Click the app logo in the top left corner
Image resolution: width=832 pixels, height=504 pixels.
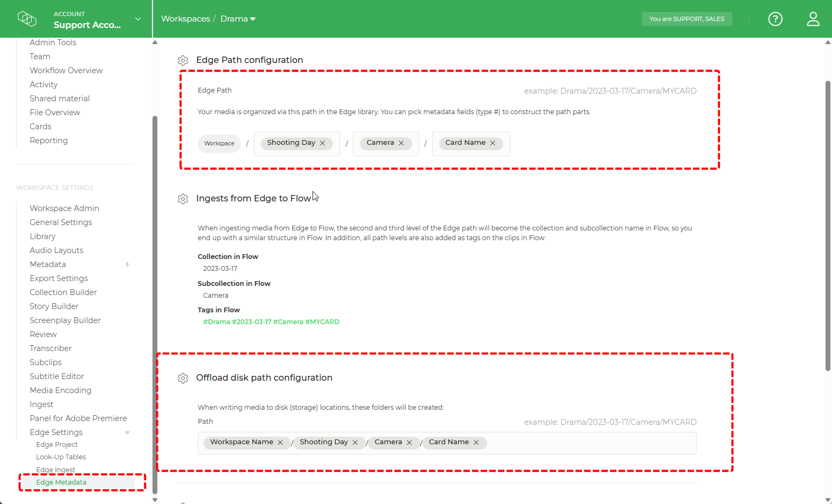[x=27, y=18]
